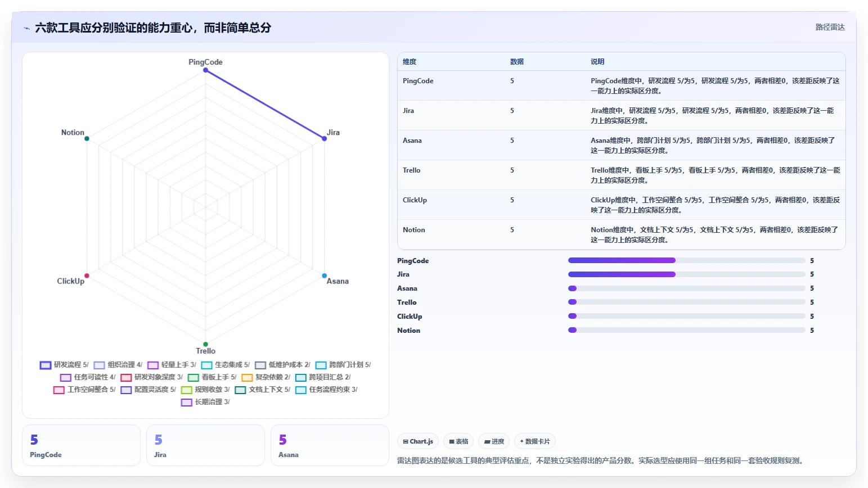868x488 pixels.
Task: Toggle the 跨部门计划 legend entry
Action: [x=343, y=365]
